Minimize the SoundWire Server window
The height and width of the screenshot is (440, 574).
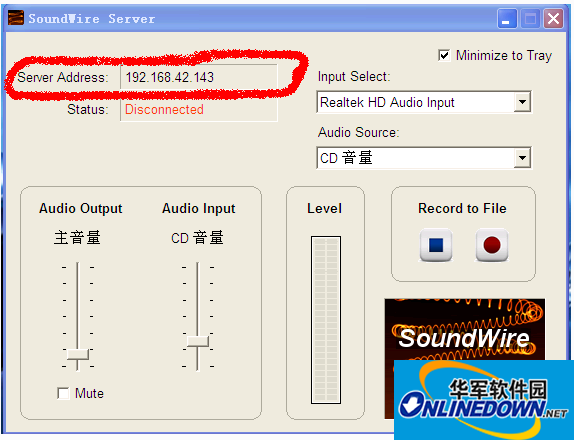[507, 18]
